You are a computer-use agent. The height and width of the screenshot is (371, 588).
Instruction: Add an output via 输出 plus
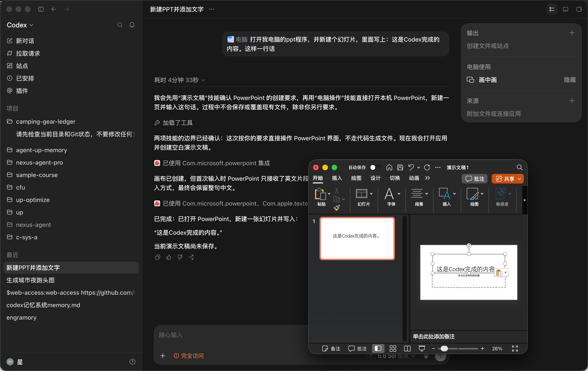572,33
